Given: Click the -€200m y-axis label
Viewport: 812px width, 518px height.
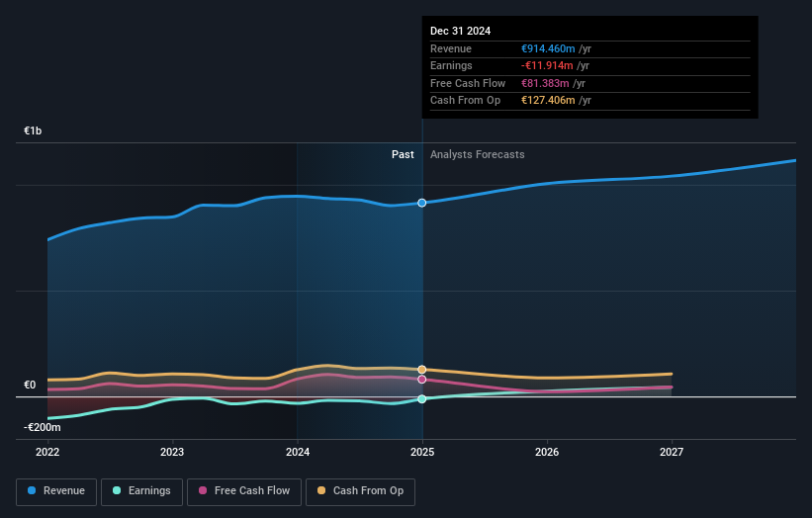Looking at the screenshot, I should 42,427.
